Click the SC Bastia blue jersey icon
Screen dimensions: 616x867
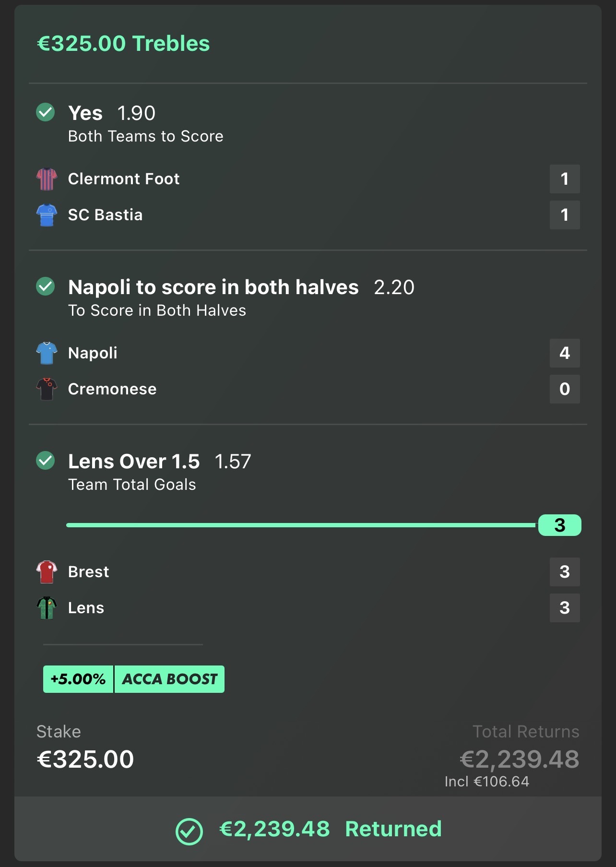(47, 215)
